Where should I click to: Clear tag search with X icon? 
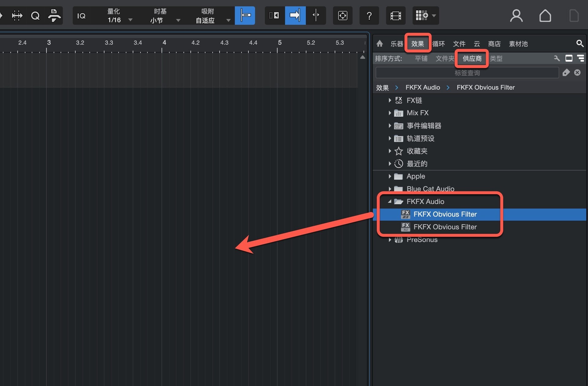[577, 72]
